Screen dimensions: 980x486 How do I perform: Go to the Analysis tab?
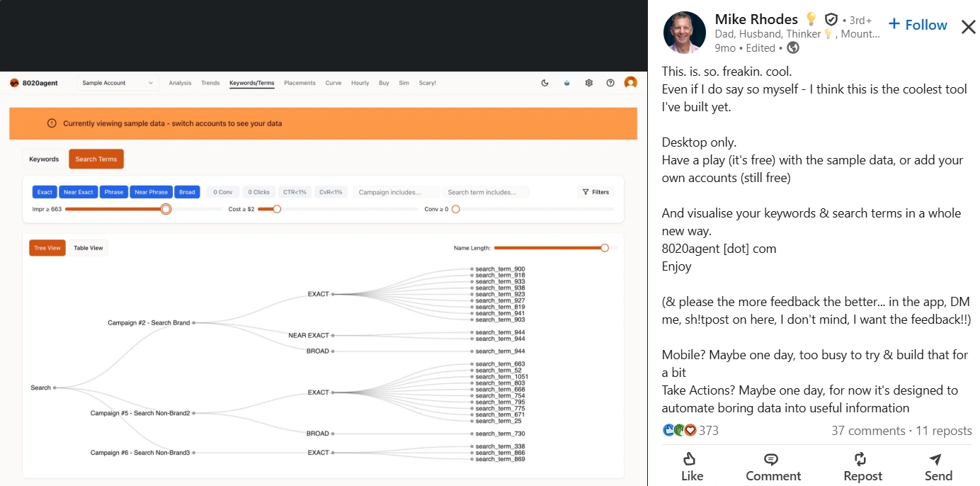(180, 83)
